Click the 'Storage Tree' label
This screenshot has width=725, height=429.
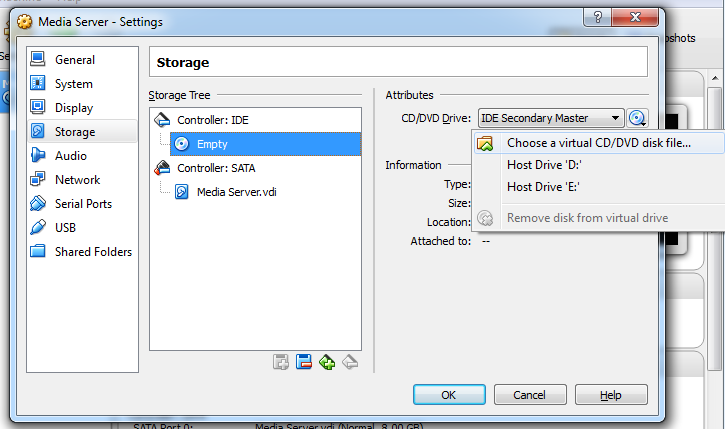tap(179, 95)
